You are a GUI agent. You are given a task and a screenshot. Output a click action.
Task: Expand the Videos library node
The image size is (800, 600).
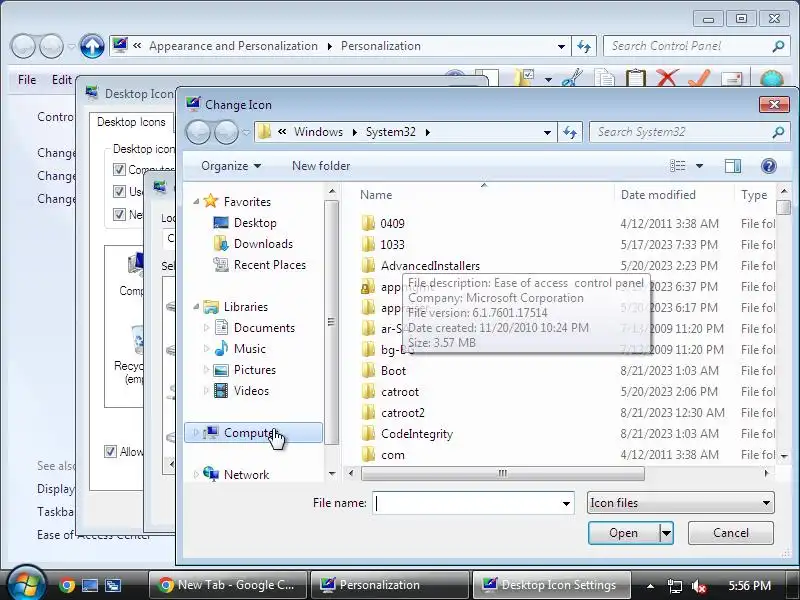[x=206, y=391]
